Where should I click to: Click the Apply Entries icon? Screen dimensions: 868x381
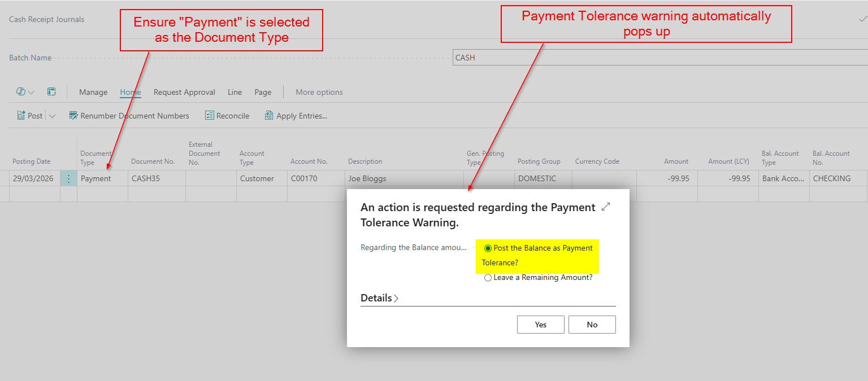pos(269,116)
